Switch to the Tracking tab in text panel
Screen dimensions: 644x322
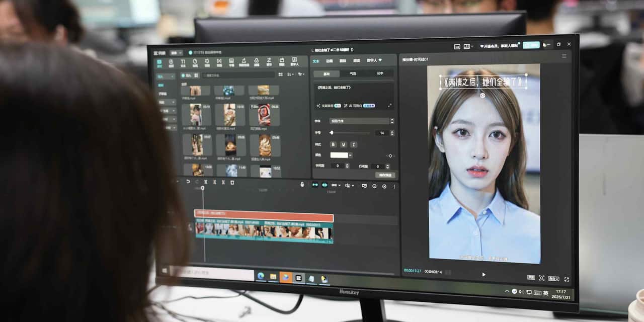click(343, 60)
